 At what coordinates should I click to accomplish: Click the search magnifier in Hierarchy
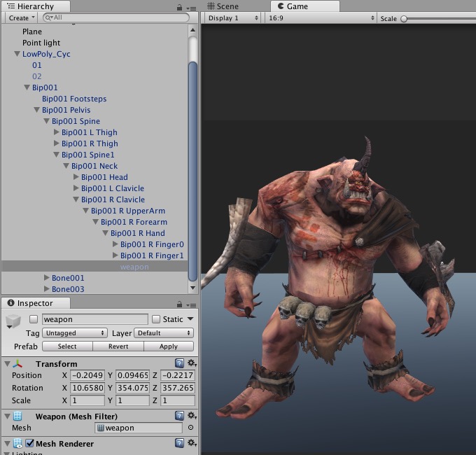click(49, 17)
